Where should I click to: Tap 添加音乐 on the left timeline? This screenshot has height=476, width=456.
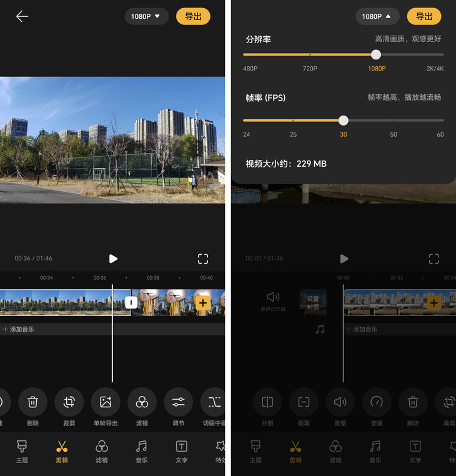tap(19, 329)
